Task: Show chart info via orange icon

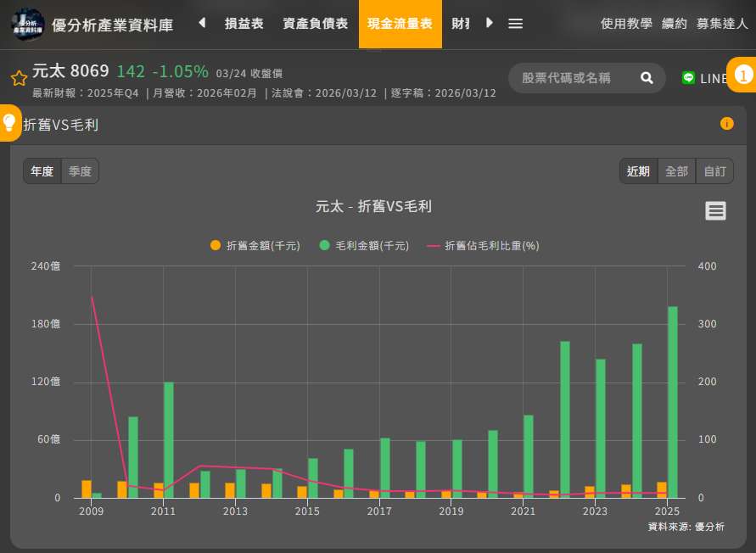Action: click(x=727, y=124)
